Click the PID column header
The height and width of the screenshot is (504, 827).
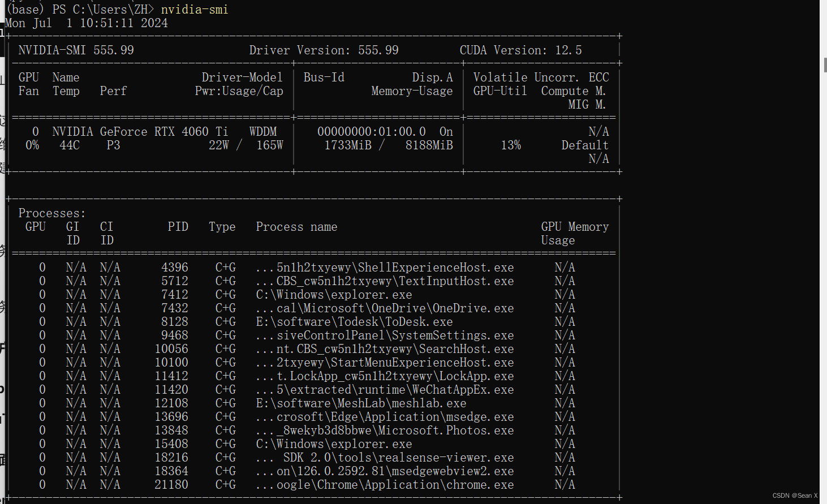click(x=178, y=227)
